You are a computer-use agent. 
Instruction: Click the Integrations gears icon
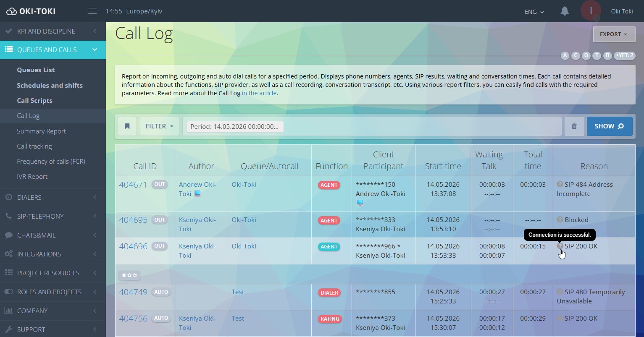[8, 254]
